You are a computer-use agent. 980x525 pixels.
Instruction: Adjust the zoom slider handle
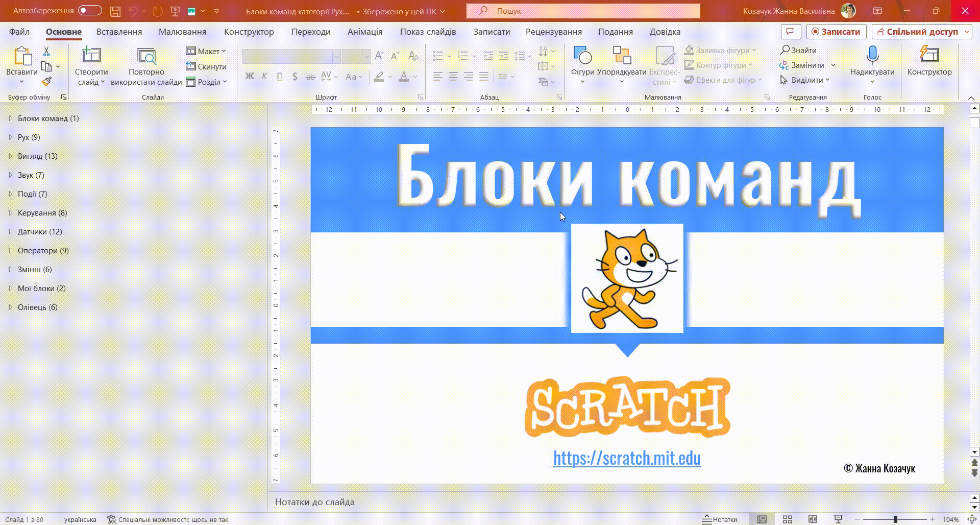click(895, 519)
